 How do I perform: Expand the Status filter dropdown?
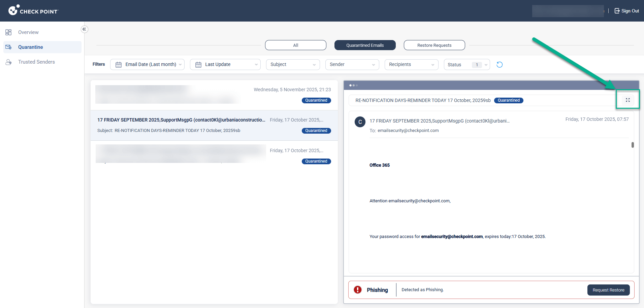coord(466,65)
